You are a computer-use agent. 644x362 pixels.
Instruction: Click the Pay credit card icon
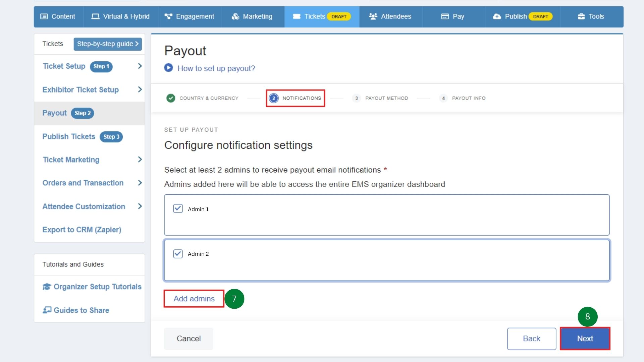pyautogui.click(x=445, y=16)
